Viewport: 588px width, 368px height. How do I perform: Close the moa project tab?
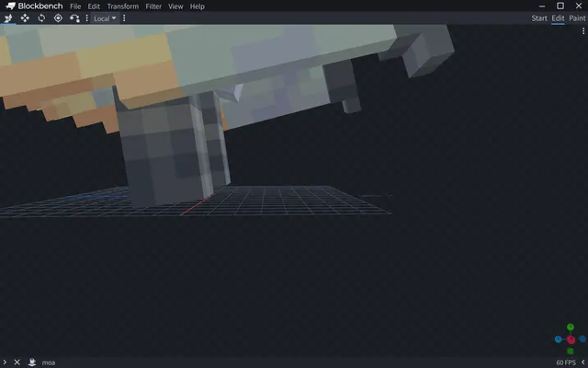click(x=17, y=362)
